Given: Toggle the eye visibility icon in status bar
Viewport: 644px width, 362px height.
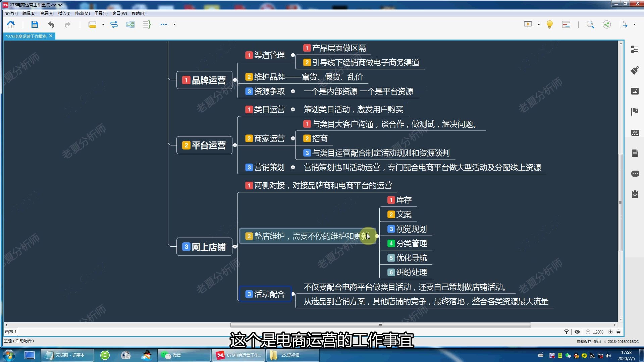Looking at the screenshot, I should 577,332.
